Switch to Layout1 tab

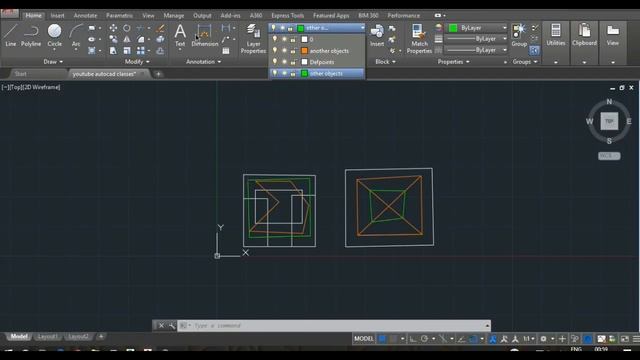coord(47,337)
